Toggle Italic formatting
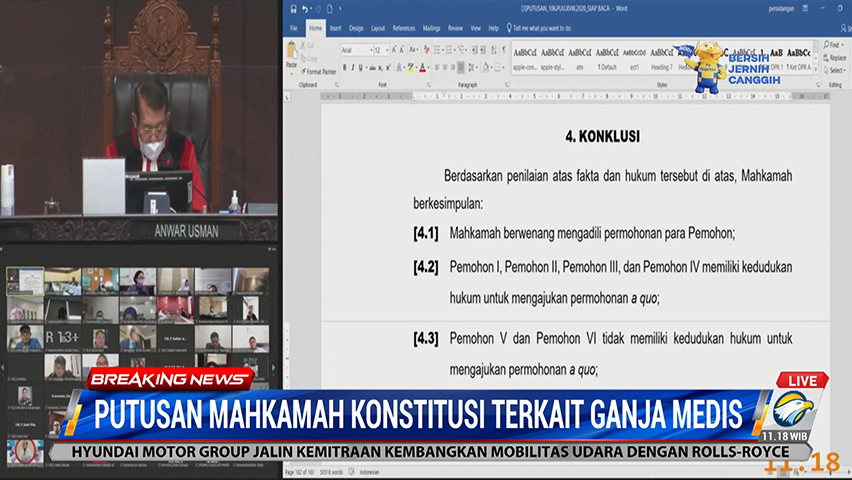Image resolution: width=852 pixels, height=480 pixels. click(x=353, y=67)
